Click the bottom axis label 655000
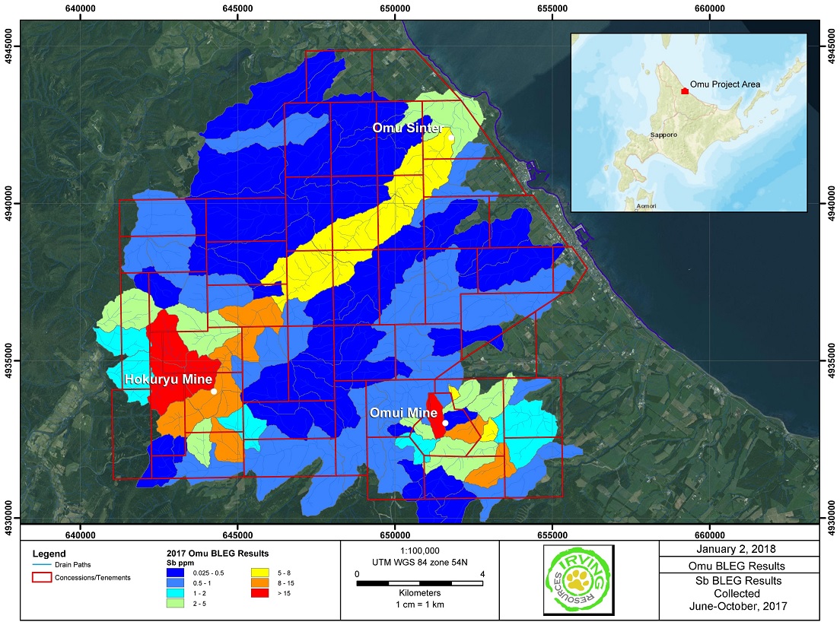This screenshot has height=622, width=840. click(x=552, y=535)
